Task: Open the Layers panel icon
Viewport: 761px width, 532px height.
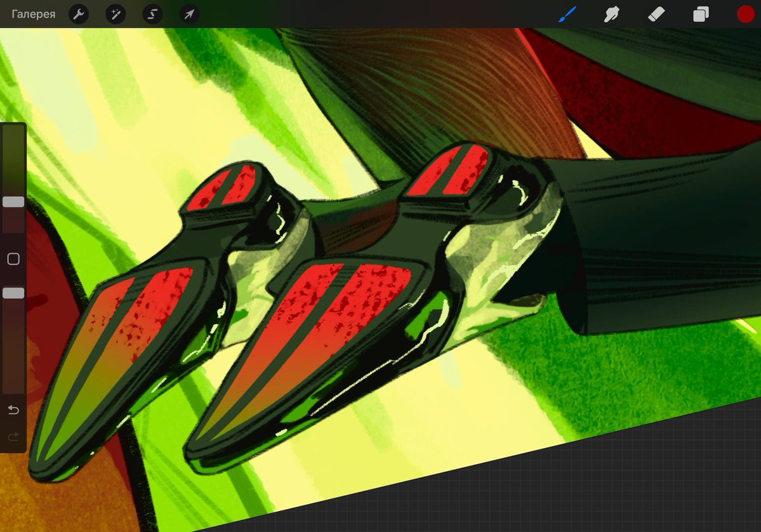Action: pyautogui.click(x=701, y=14)
